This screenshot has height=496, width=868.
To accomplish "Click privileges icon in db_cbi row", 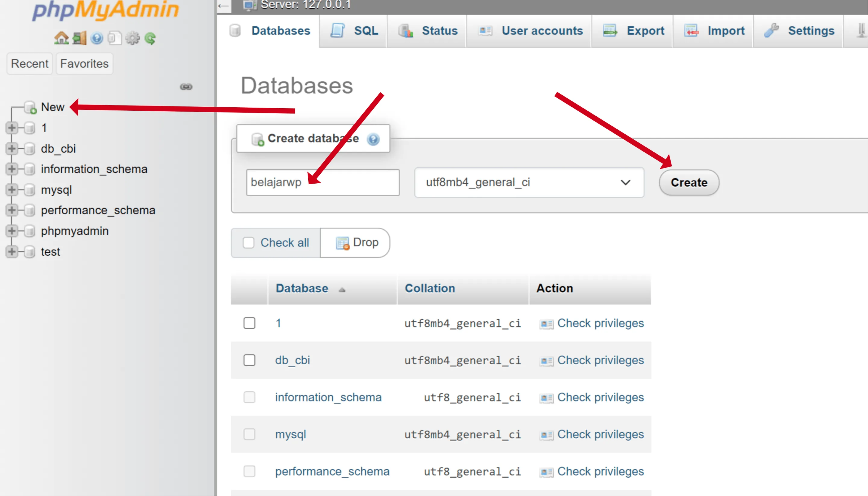I will tap(546, 361).
